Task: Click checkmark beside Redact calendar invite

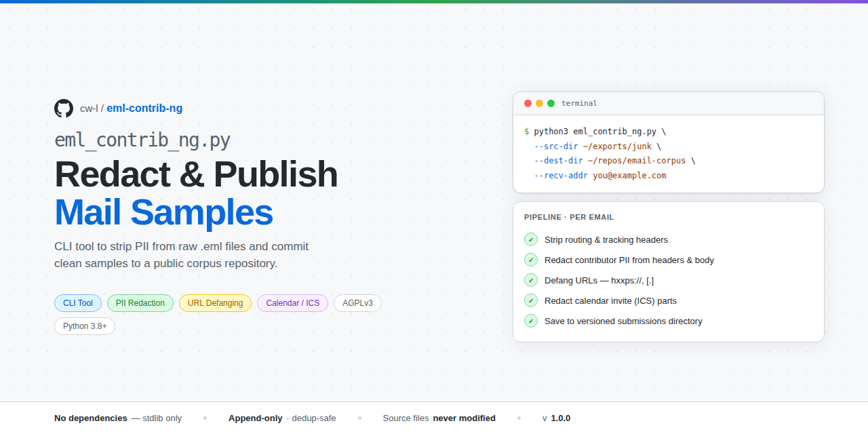Action: pyautogui.click(x=531, y=300)
